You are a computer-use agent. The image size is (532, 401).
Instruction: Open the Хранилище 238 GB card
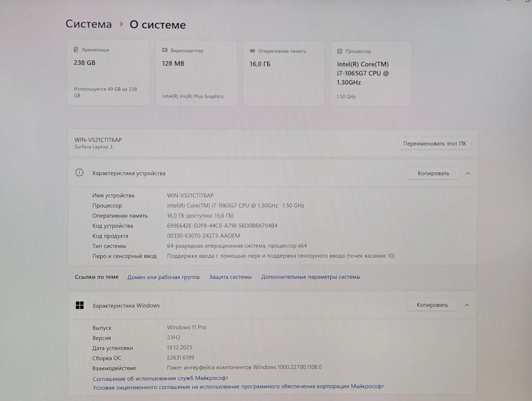pos(108,72)
